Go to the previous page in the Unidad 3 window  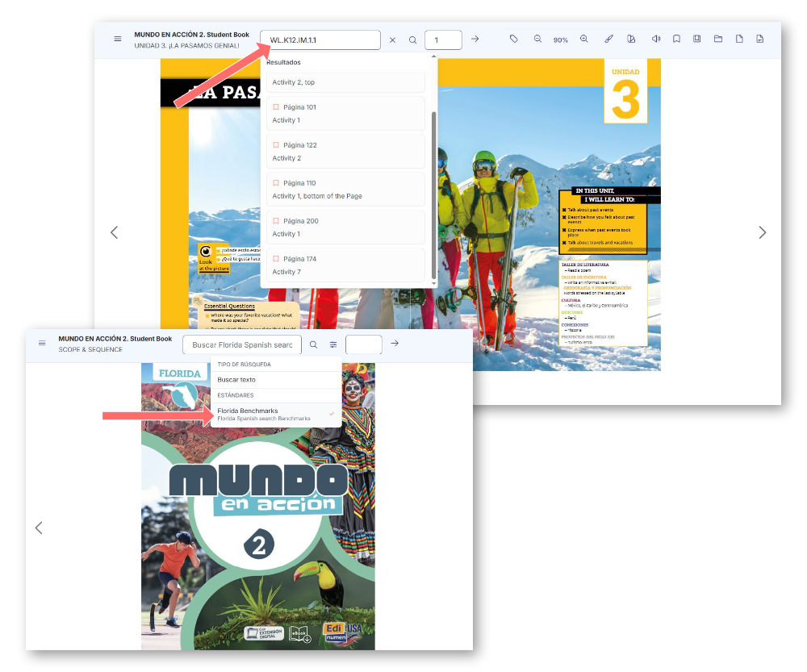point(115,232)
